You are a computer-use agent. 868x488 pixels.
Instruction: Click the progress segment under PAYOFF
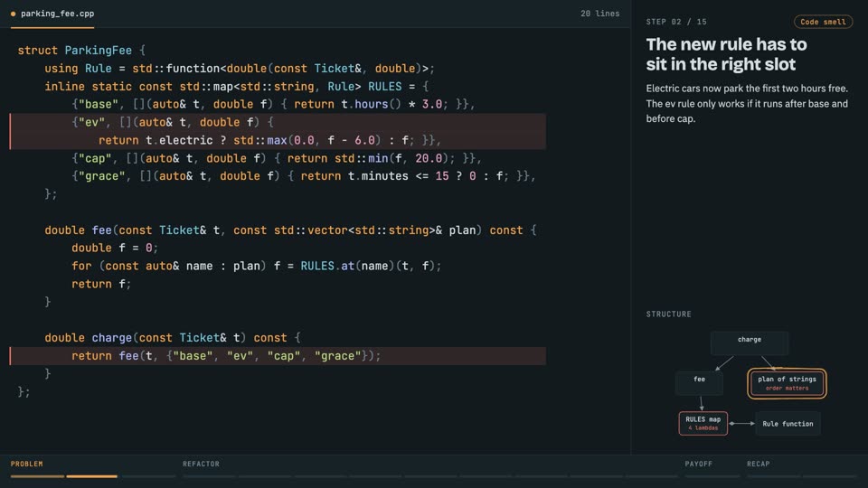(x=712, y=476)
